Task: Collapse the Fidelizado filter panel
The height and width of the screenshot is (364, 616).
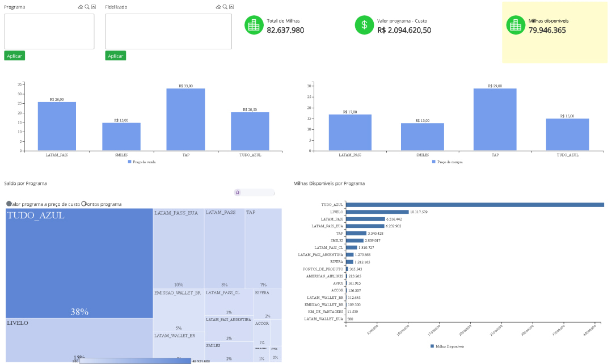Action: [231, 7]
